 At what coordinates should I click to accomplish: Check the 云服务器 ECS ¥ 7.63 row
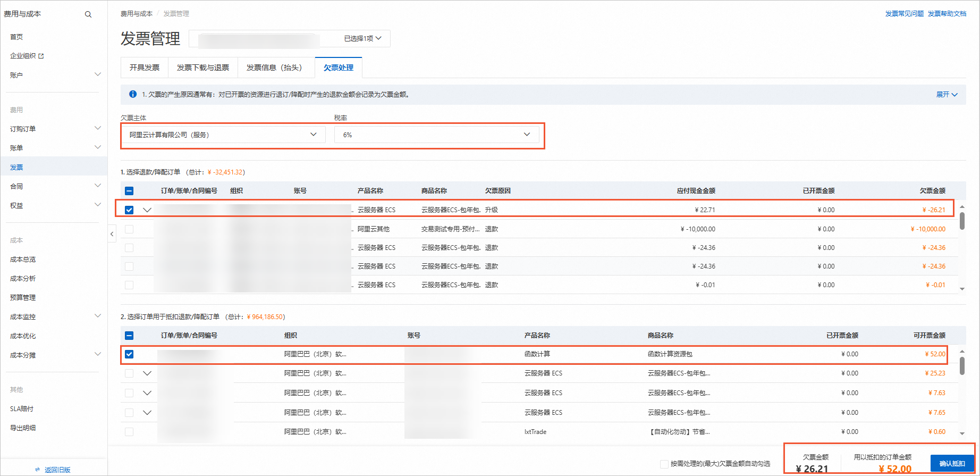129,393
